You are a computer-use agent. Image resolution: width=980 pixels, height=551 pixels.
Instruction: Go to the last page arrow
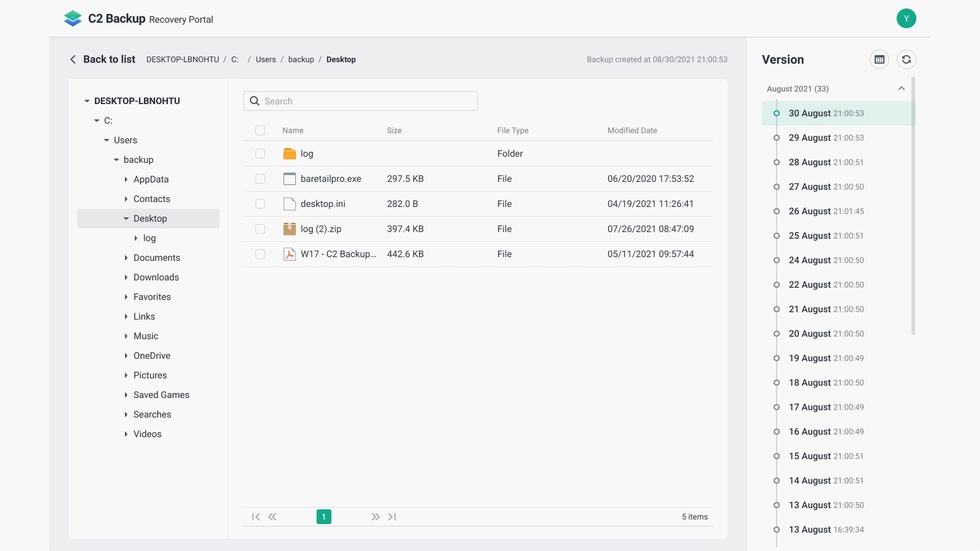point(392,517)
